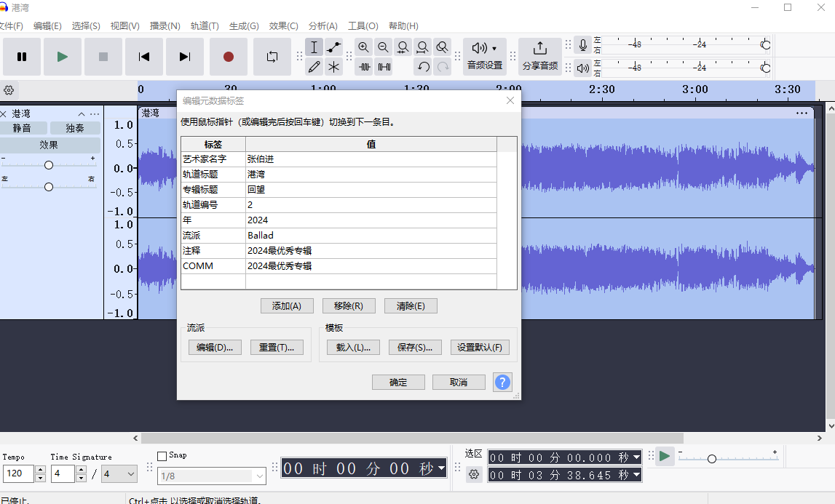This screenshot has width=835, height=504.
Task: Select the Draw pencil tool
Action: [x=314, y=66]
